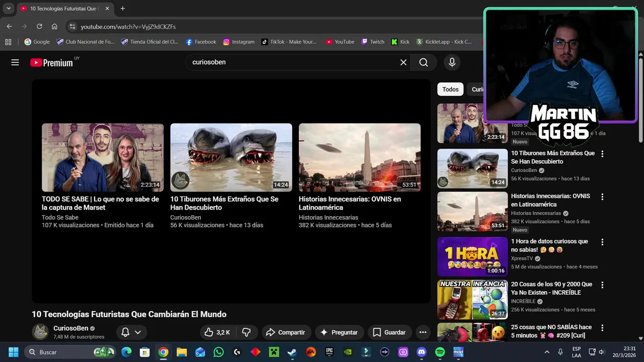644x362 pixels.
Task: Click the Guardar button
Action: 389,332
